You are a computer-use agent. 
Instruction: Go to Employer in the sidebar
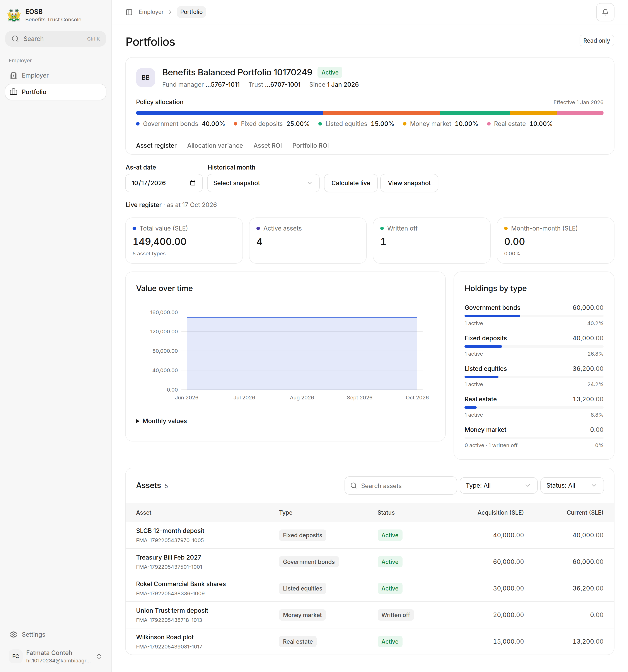coord(55,75)
